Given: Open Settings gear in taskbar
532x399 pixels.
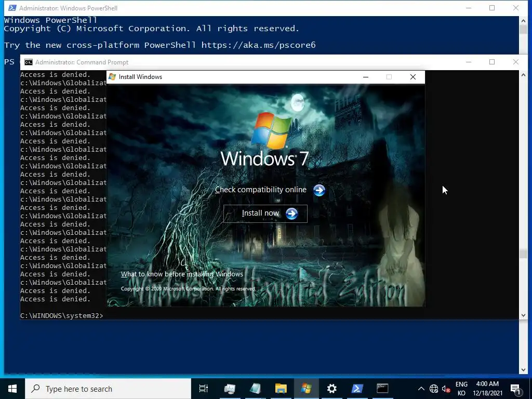Looking at the screenshot, I should tap(331, 389).
